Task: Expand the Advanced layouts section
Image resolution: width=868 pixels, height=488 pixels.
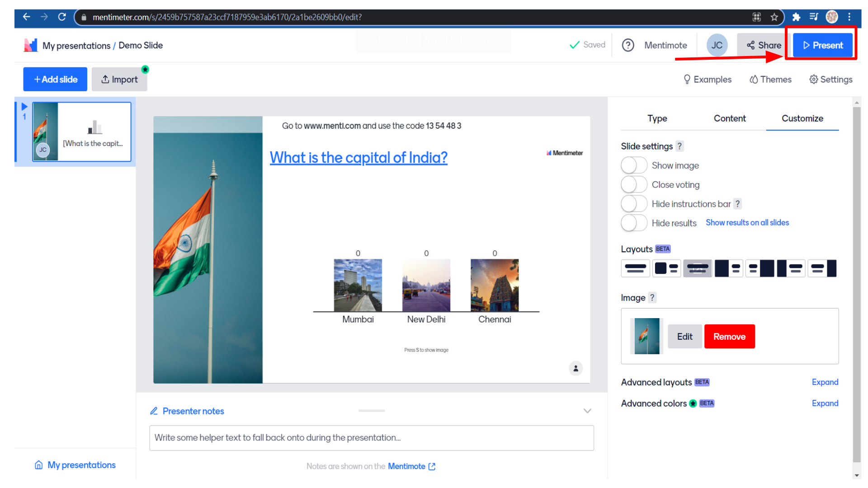Action: 825,382
